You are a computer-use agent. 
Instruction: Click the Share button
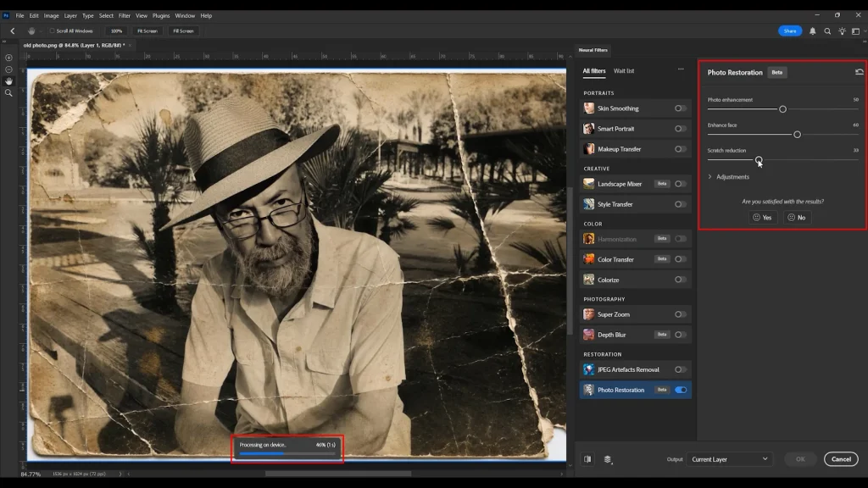click(x=790, y=31)
